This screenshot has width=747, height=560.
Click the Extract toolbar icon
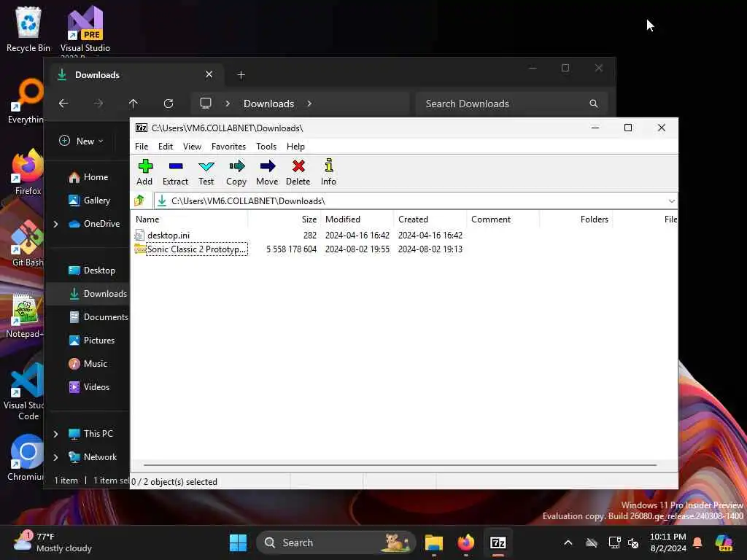(x=175, y=172)
